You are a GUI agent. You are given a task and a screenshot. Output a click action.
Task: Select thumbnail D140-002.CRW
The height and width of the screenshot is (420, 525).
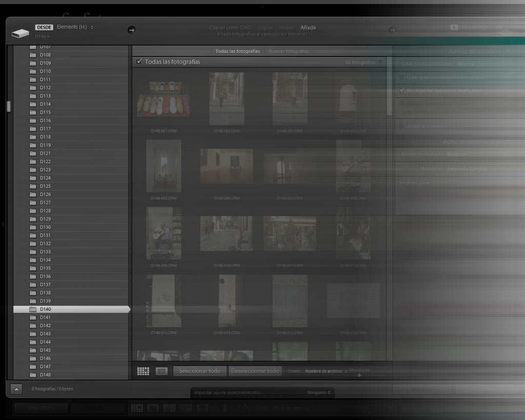[x=227, y=98]
